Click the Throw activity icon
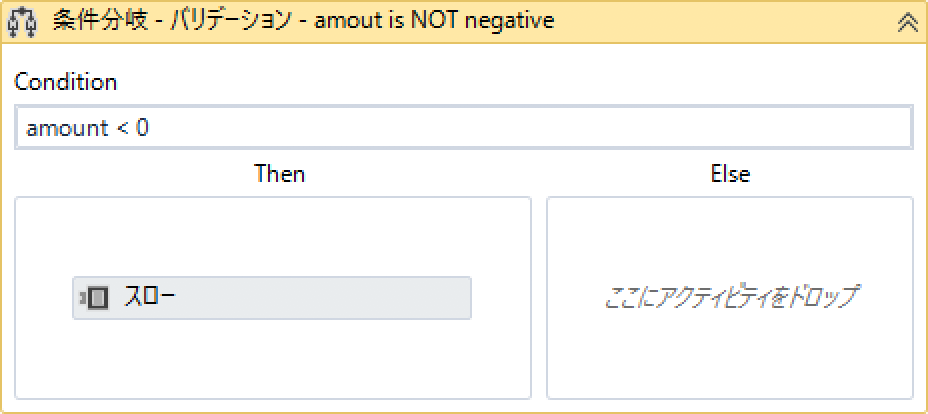 (94, 298)
